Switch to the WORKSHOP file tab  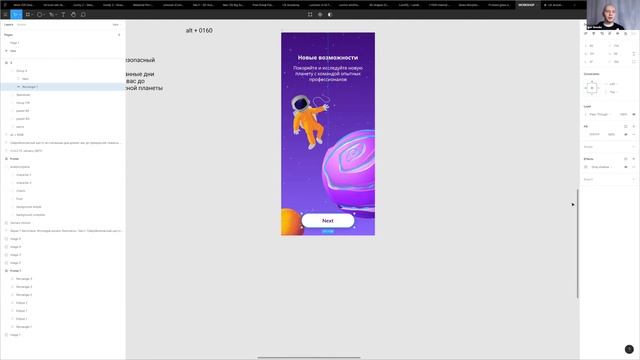tap(526, 5)
